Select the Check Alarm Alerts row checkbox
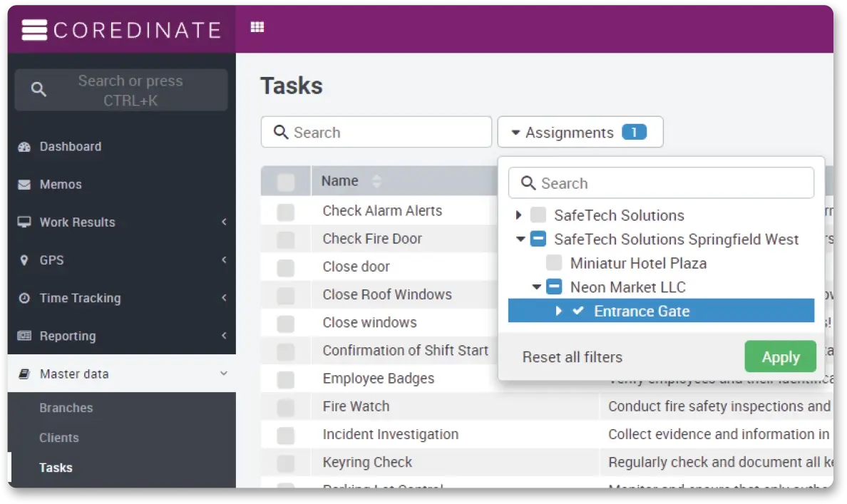The width and height of the screenshot is (847, 504). [x=285, y=212]
